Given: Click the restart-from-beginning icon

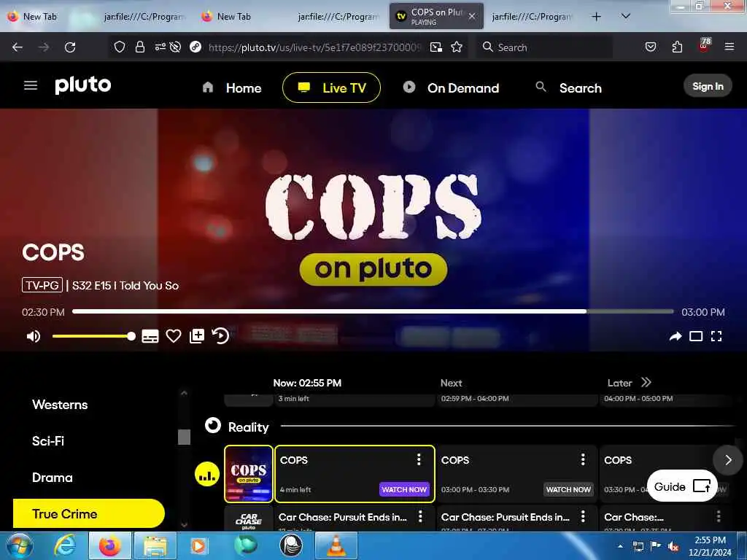Looking at the screenshot, I should point(220,335).
